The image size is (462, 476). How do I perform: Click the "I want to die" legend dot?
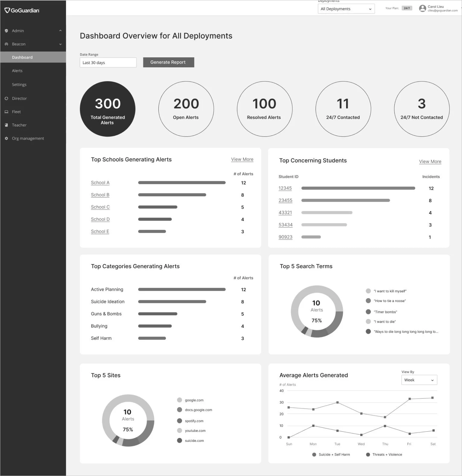(368, 321)
